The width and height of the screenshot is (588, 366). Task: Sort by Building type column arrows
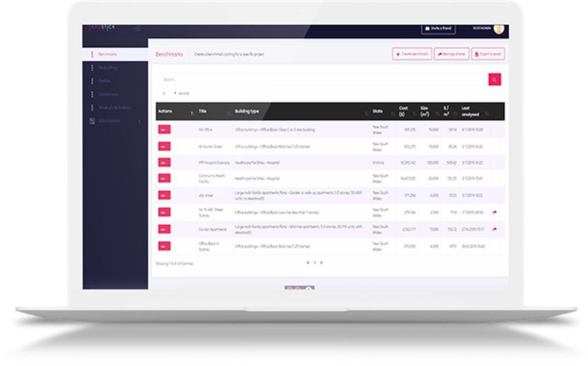coord(366,113)
